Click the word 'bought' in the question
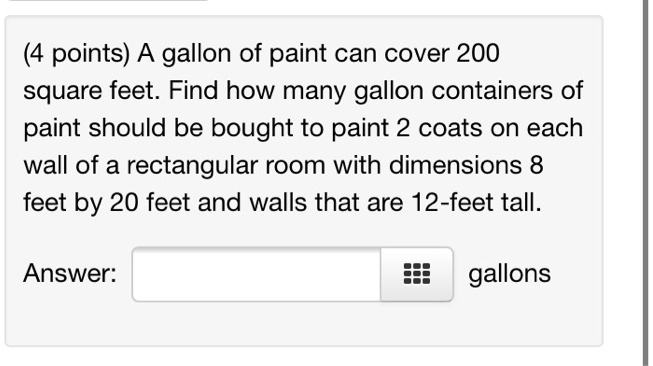This screenshot has width=653, height=366. click(x=252, y=129)
